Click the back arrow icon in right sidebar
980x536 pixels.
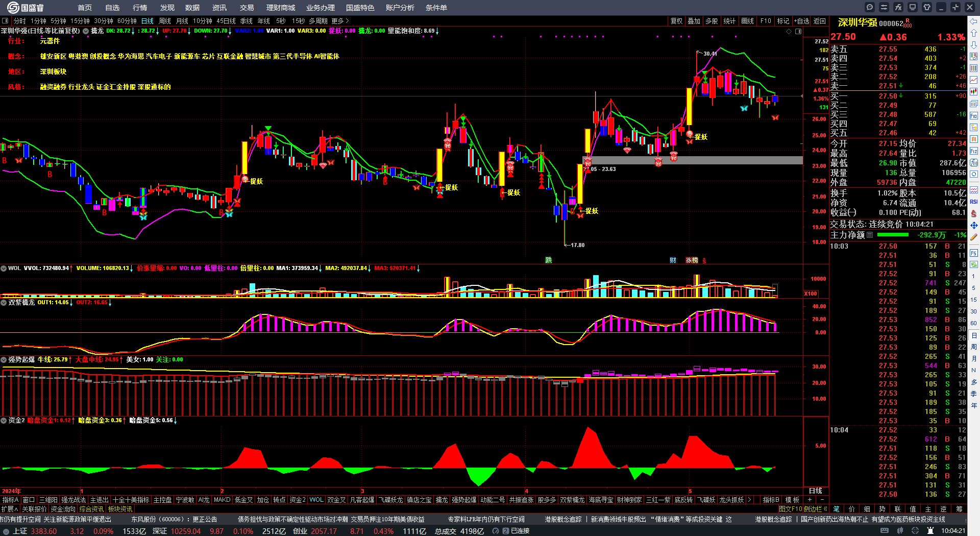(x=974, y=21)
